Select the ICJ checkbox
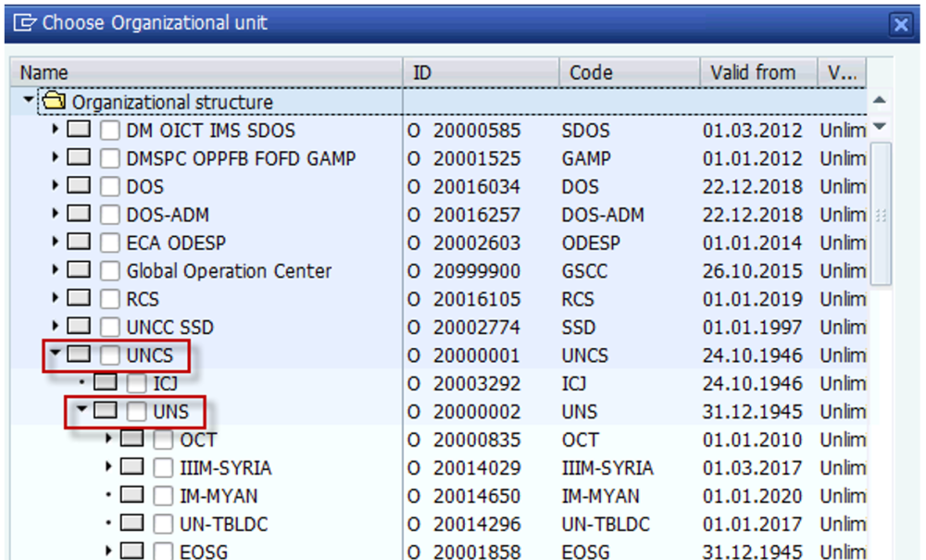This screenshot has width=926, height=560. tap(137, 383)
